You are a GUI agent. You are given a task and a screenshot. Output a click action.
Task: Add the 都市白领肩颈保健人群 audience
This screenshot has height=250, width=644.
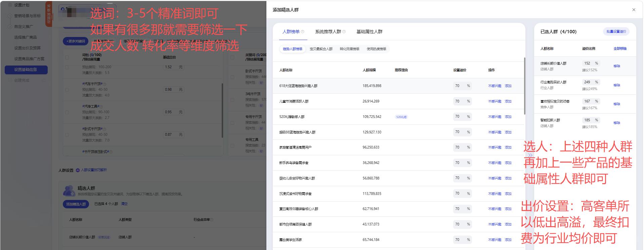tap(508, 224)
